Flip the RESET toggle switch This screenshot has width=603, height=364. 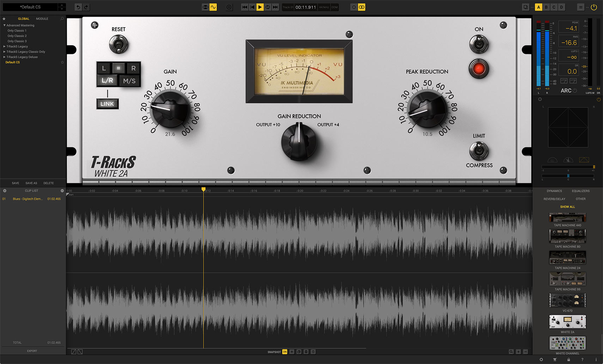pyautogui.click(x=118, y=44)
